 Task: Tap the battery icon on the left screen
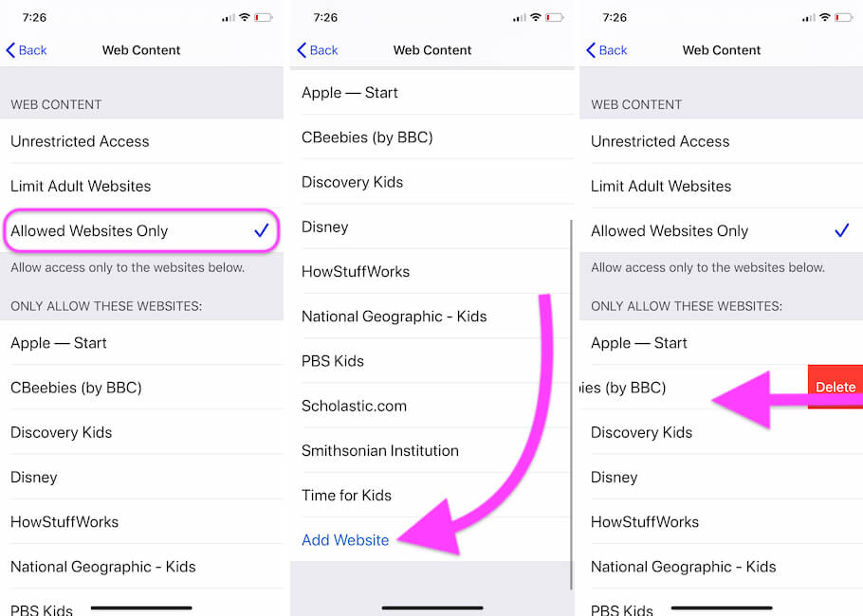click(263, 18)
